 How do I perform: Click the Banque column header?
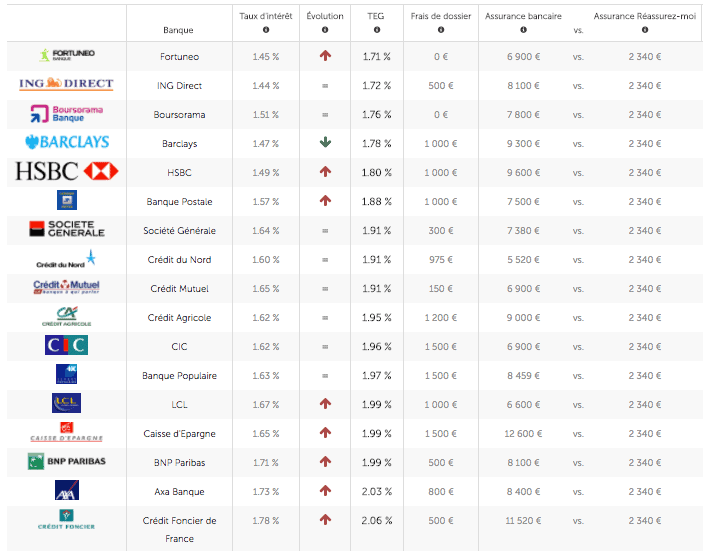pos(178,30)
